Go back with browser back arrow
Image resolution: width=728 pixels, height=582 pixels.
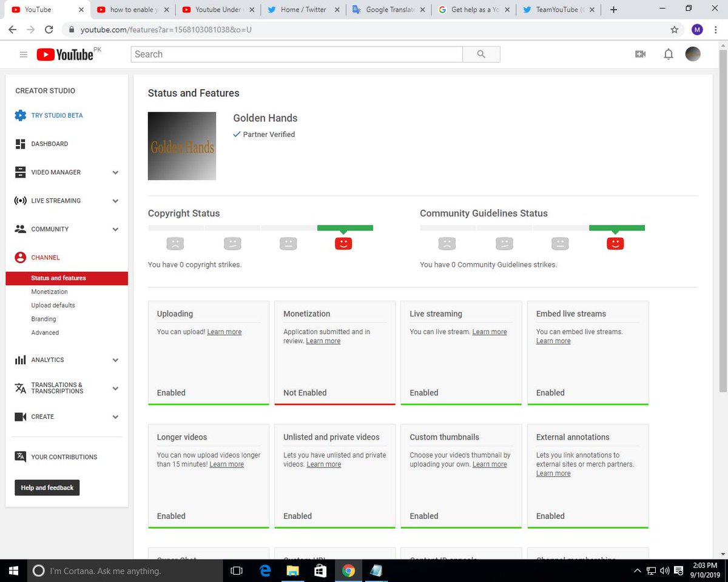[x=12, y=29]
